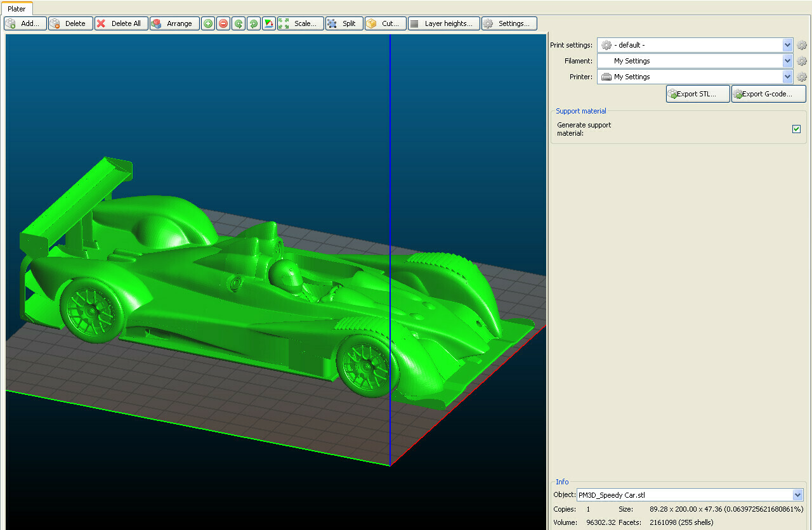Click the Export G-code button

click(768, 93)
